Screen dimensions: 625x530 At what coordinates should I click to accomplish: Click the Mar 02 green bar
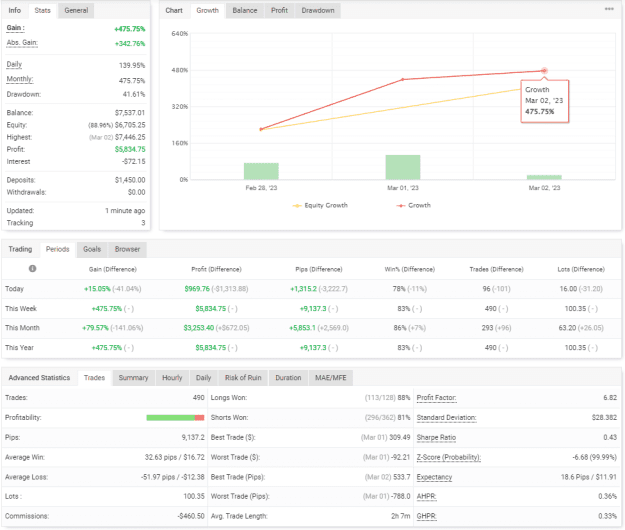(544, 177)
